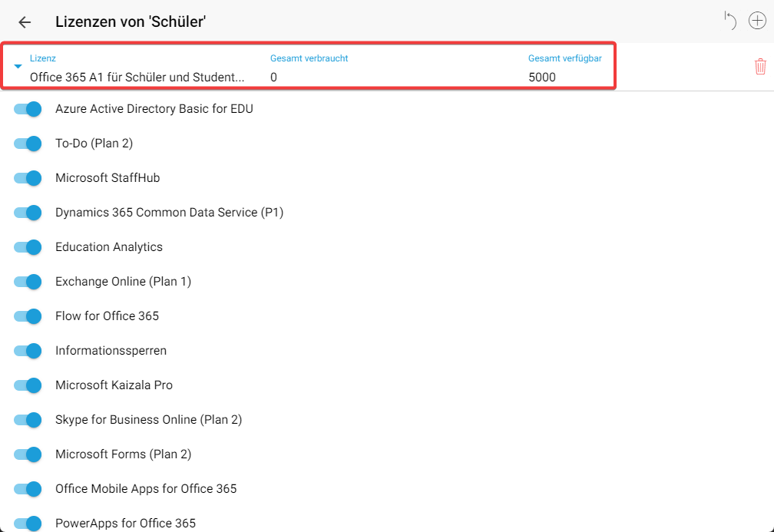The height and width of the screenshot is (532, 774).
Task: Click Azure Active Directory Basic for EDU label
Action: [154, 108]
